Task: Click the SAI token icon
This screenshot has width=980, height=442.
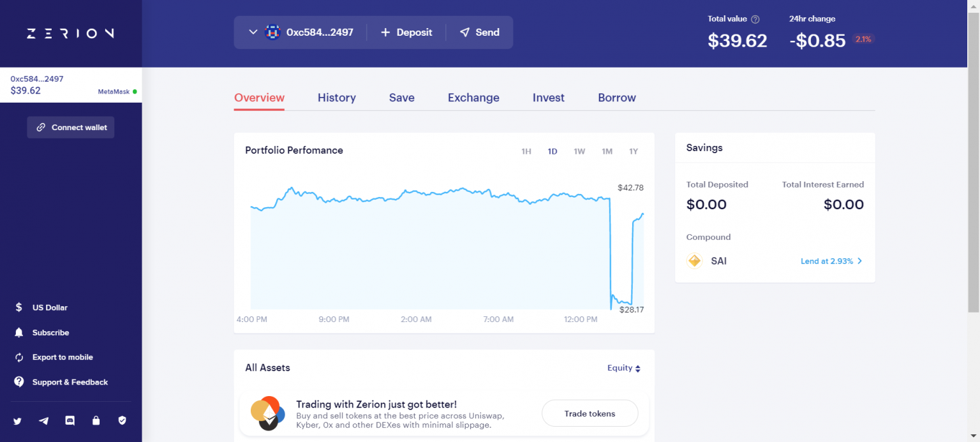Action: pos(694,261)
